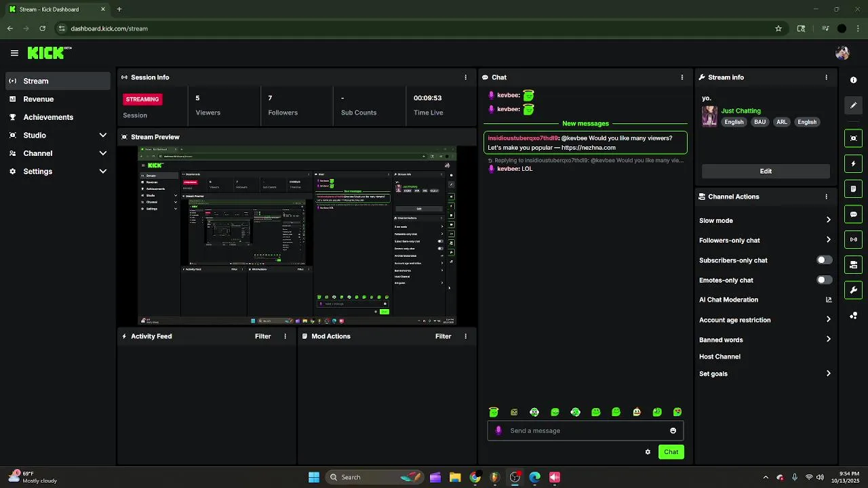
Task: Open Activity Feed three-dot options
Action: tap(285, 336)
